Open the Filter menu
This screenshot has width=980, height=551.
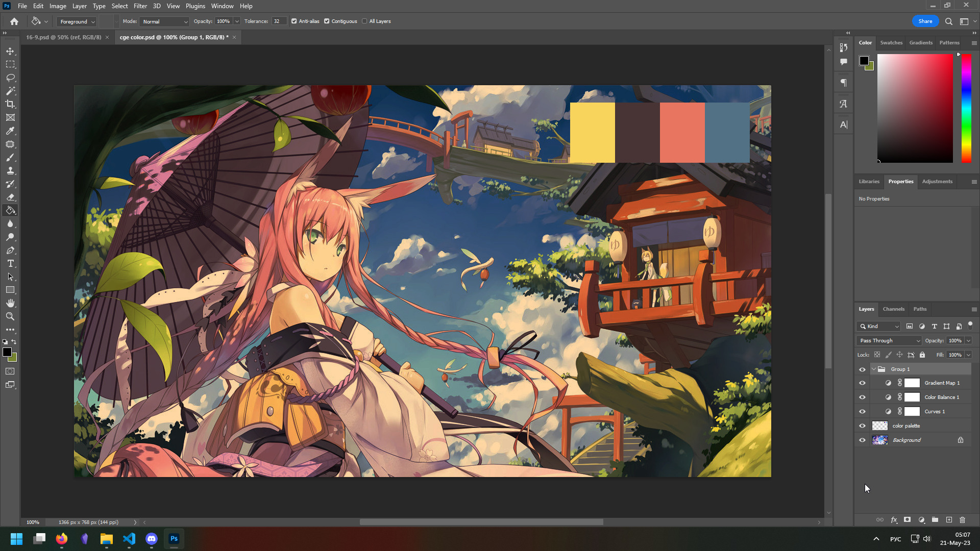[140, 6]
